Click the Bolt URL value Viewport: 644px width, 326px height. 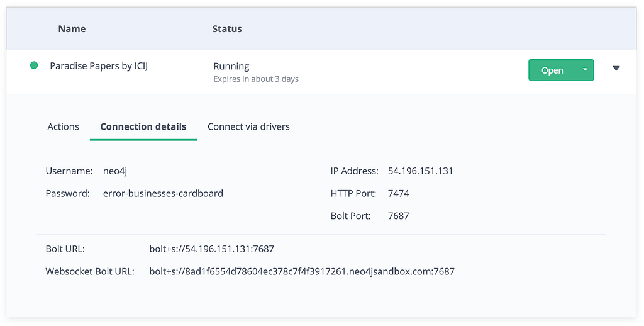pos(211,249)
